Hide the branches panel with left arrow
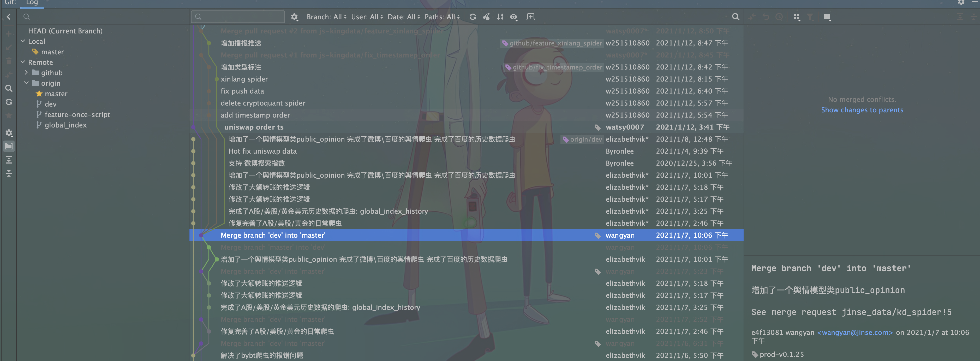The height and width of the screenshot is (361, 980). [9, 17]
